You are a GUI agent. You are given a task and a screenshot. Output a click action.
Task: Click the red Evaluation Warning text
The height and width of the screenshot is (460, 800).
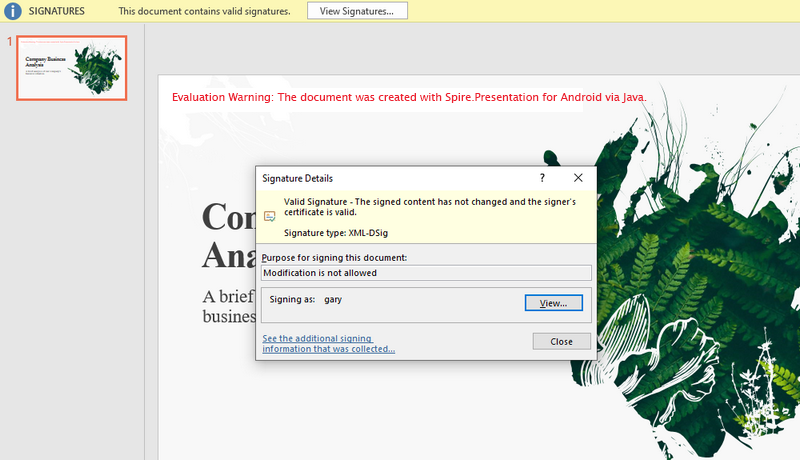pyautogui.click(x=409, y=97)
